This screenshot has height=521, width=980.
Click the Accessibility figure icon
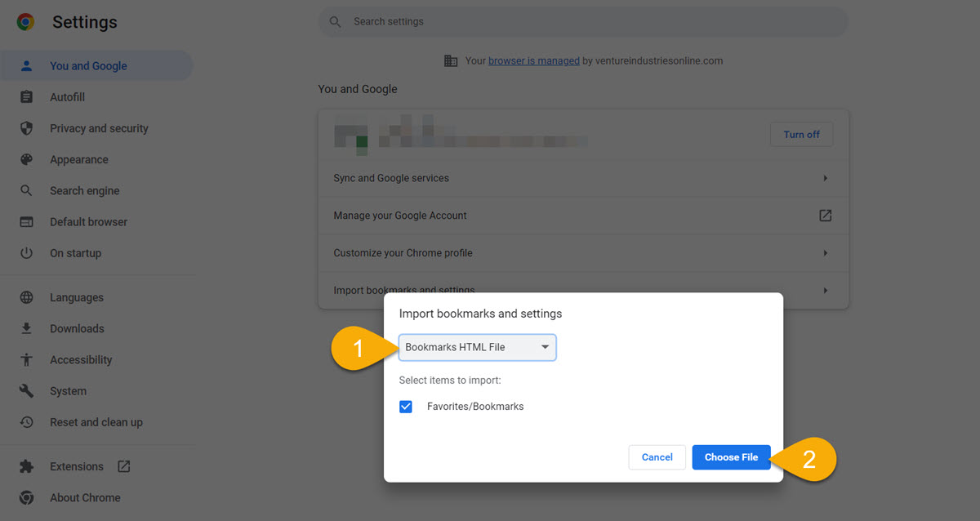[26, 360]
